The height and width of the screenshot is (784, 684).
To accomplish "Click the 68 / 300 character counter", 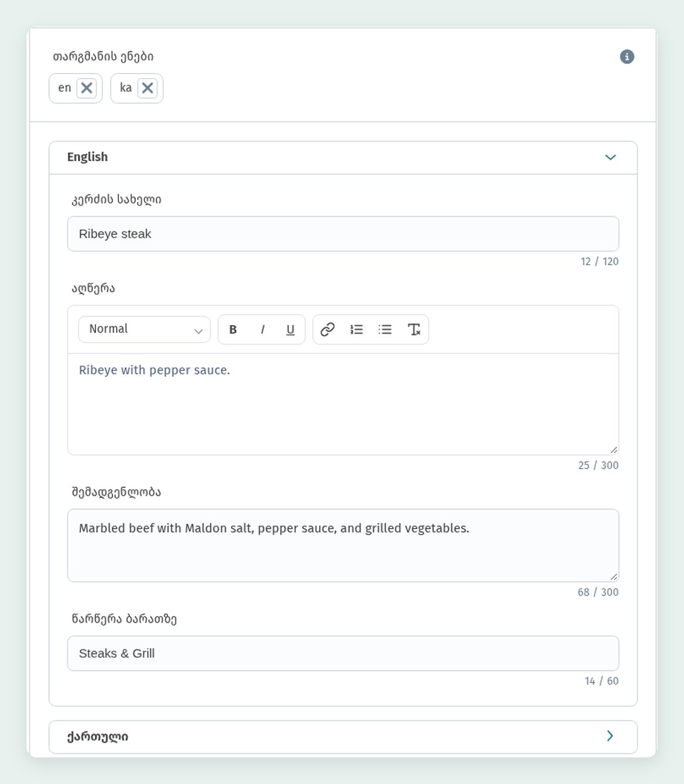I will (598, 592).
